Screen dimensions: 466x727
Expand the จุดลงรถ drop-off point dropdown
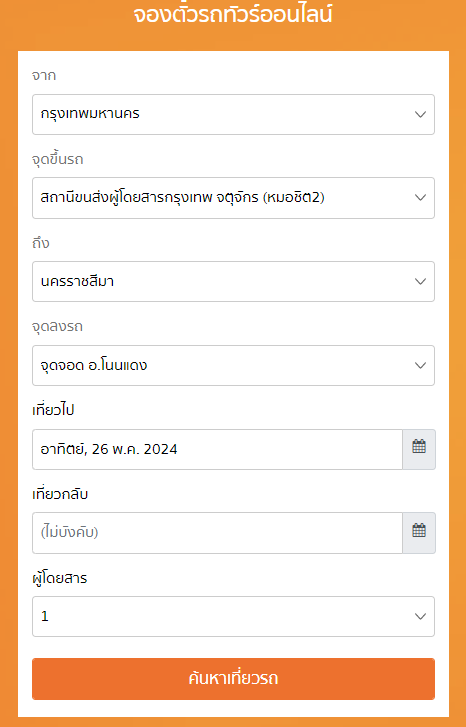point(233,365)
